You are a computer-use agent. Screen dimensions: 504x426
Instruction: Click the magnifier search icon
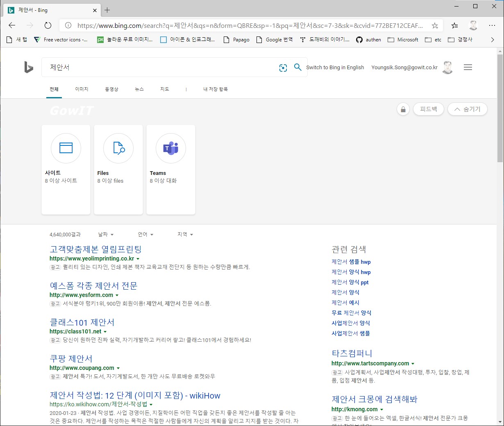[x=298, y=67]
